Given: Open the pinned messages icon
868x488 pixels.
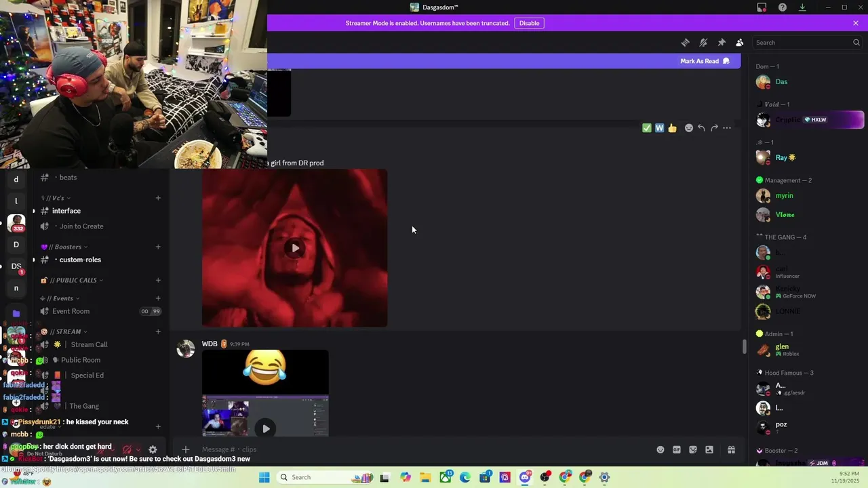Looking at the screenshot, I should (x=722, y=42).
